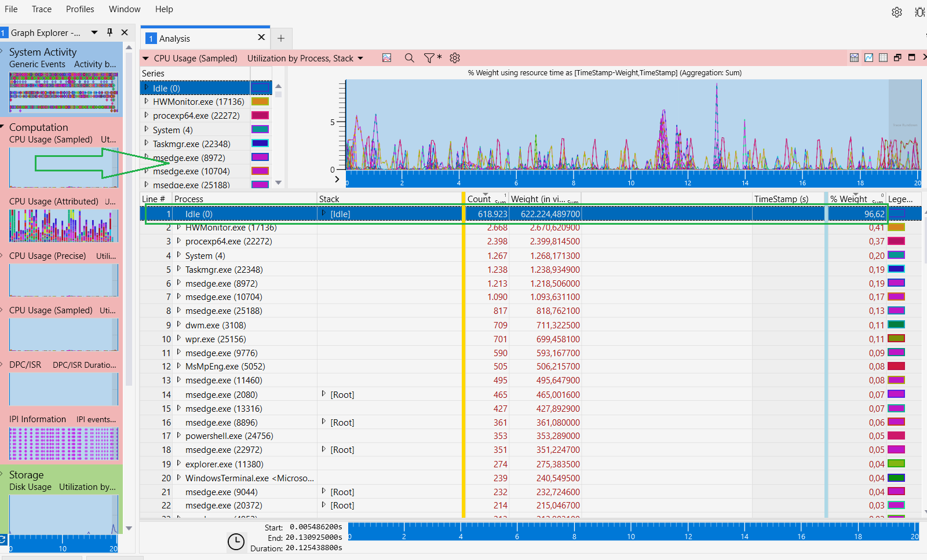Expand powershell.exe (24756) table row
The height and width of the screenshot is (560, 927).
point(179,435)
